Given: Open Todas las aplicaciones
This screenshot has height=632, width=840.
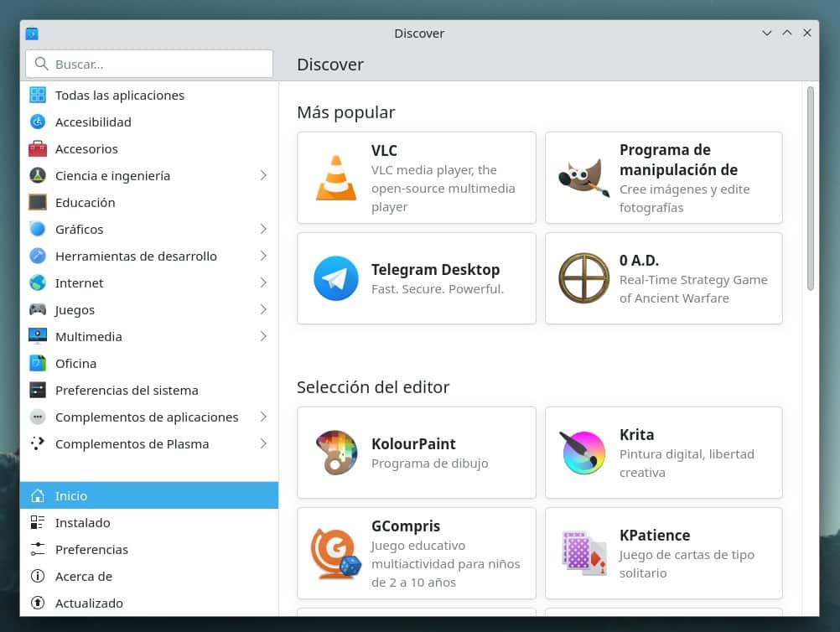Looking at the screenshot, I should click(x=119, y=95).
